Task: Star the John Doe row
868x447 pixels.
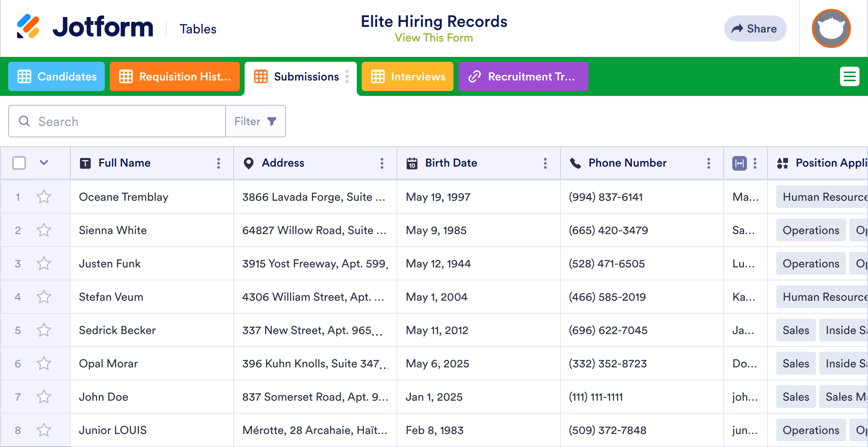Action: coord(44,397)
